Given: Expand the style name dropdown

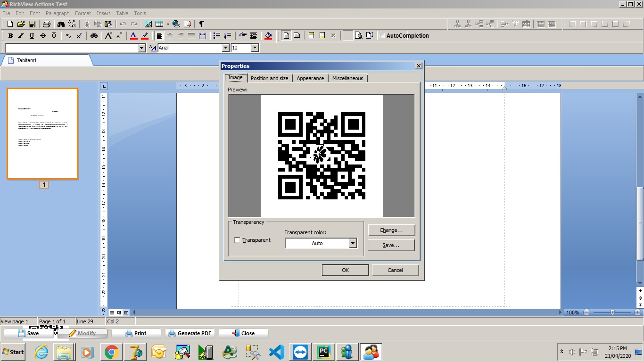Looking at the screenshot, I should click(x=141, y=48).
